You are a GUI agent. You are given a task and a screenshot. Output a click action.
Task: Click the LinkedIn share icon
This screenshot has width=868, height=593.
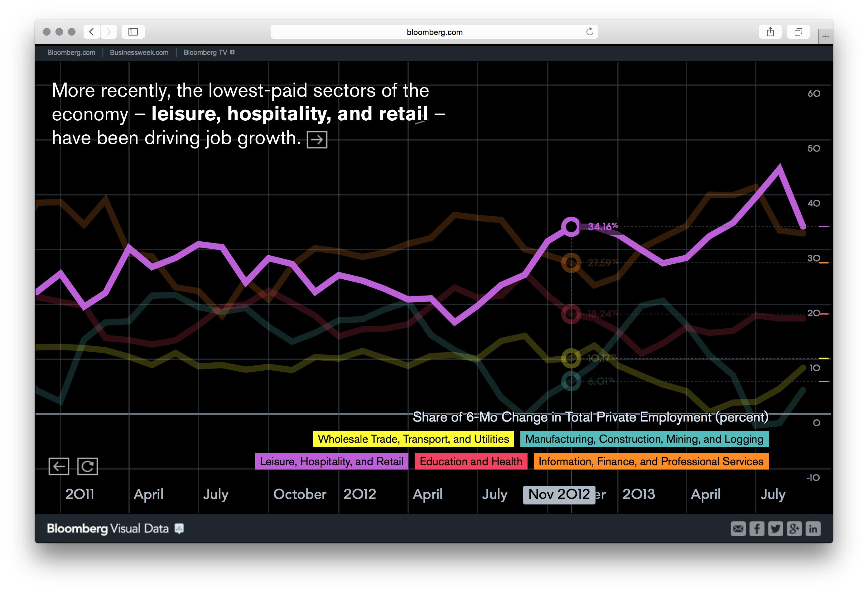coord(813,528)
